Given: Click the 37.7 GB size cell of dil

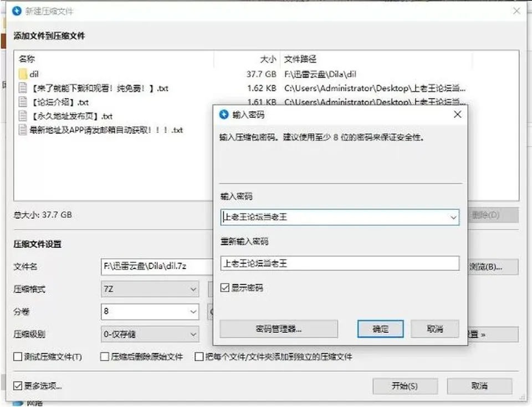Looking at the screenshot, I should (x=261, y=74).
